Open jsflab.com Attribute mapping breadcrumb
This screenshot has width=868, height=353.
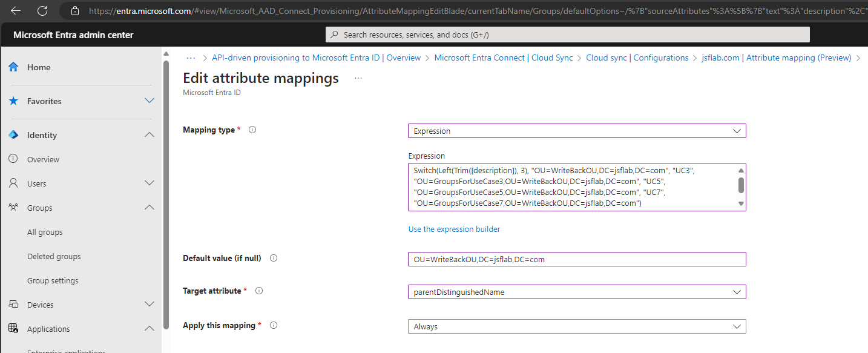tap(776, 58)
